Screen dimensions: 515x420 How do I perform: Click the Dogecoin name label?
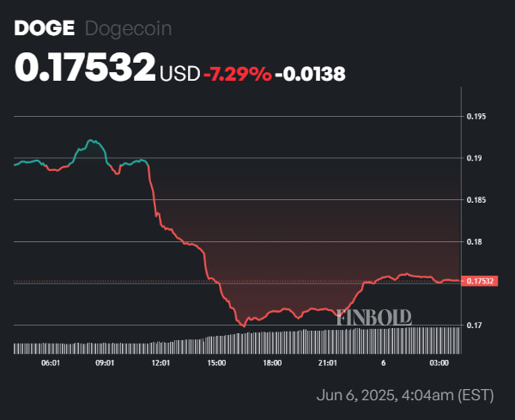129,28
